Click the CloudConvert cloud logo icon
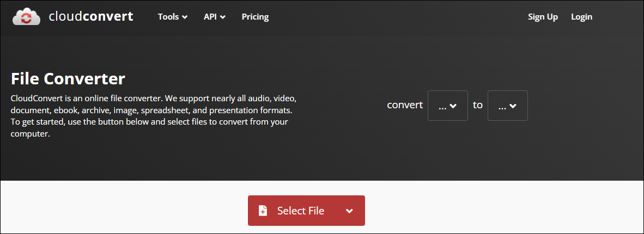The width and height of the screenshot is (644, 234). 26,17
